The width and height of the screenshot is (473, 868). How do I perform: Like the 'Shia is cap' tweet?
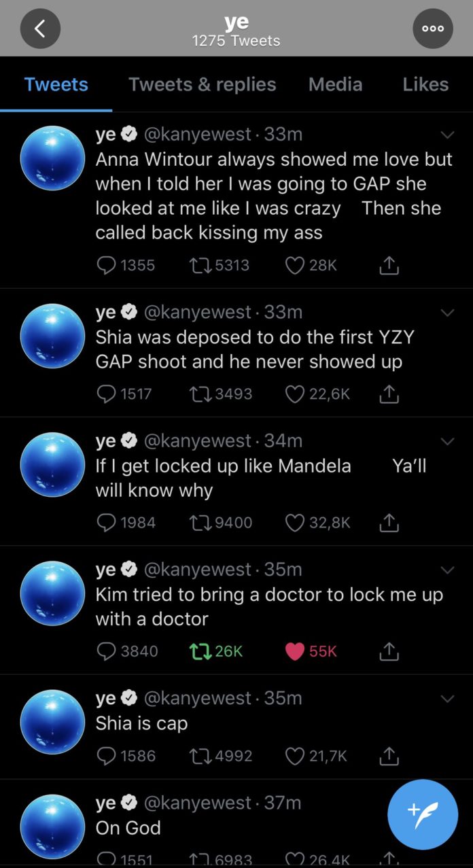294,755
